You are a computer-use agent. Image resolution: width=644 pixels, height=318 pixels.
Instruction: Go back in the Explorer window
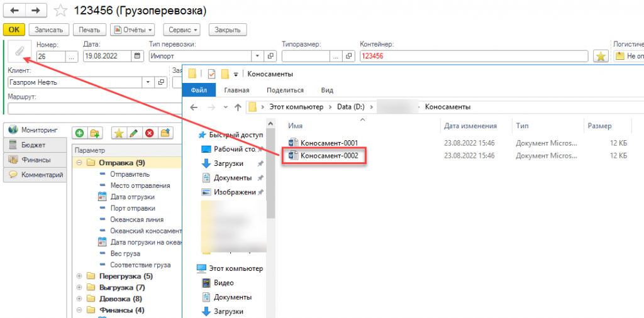tap(194, 107)
